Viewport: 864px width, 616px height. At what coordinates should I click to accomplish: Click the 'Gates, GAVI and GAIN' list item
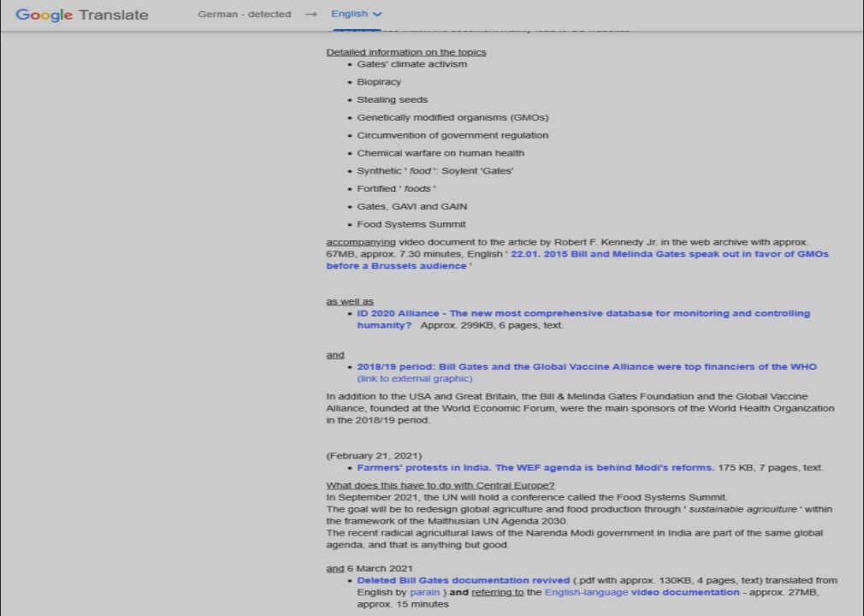coord(412,207)
